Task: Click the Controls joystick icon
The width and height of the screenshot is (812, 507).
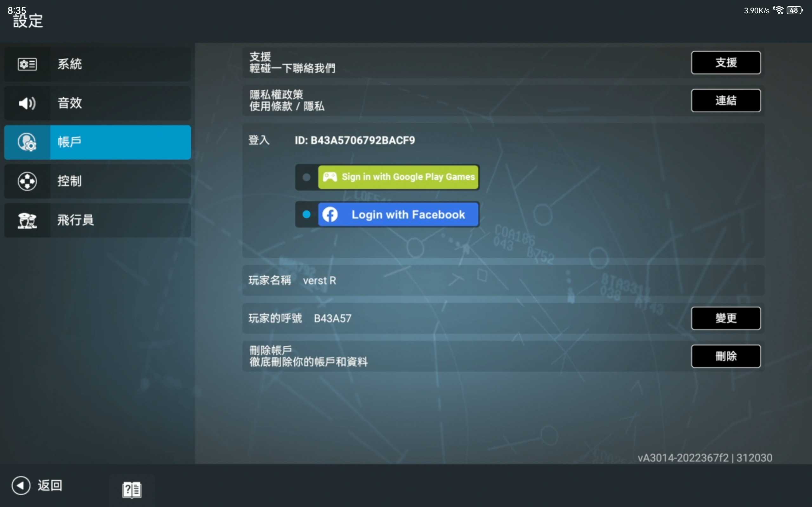Action: (x=27, y=181)
